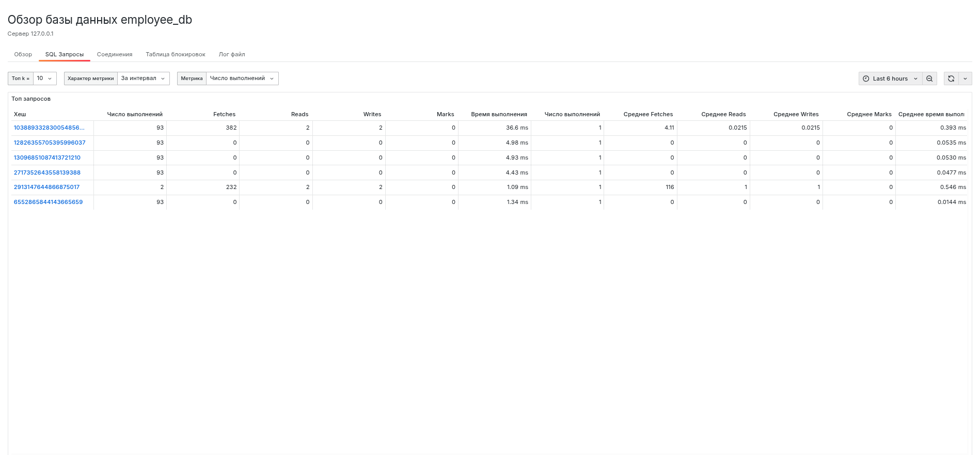
Task: Sort by Время выполнения column header
Action: point(499,114)
